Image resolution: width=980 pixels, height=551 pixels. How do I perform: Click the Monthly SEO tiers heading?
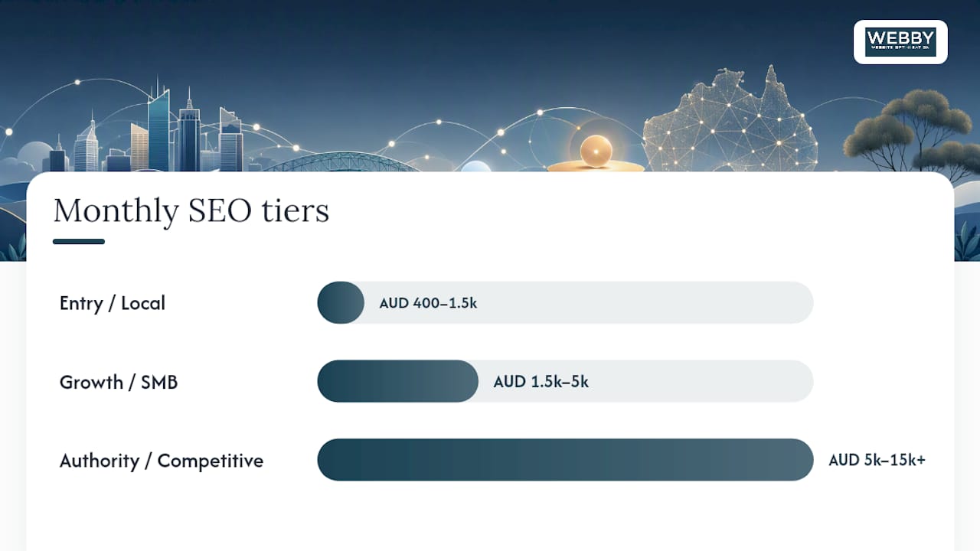coord(191,210)
